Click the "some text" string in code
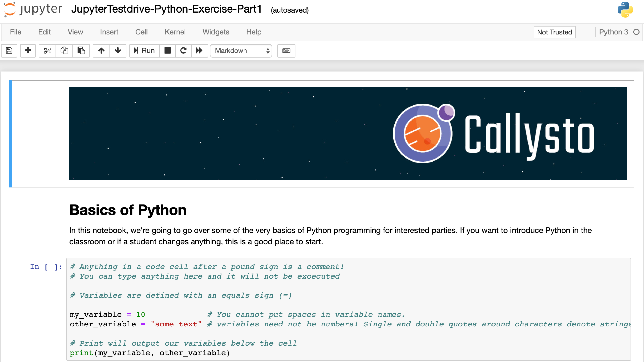Viewport: 644px width, 362px height. click(176, 324)
